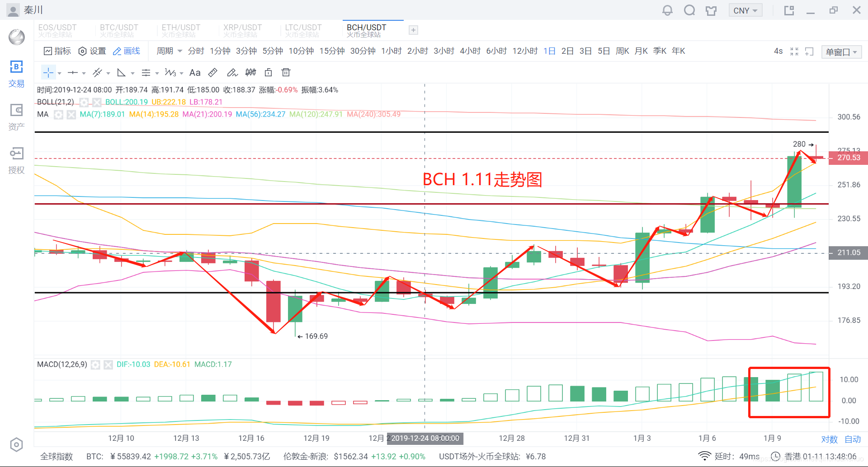Open MACD indicator settings gear
The width and height of the screenshot is (868, 467).
tap(95, 364)
